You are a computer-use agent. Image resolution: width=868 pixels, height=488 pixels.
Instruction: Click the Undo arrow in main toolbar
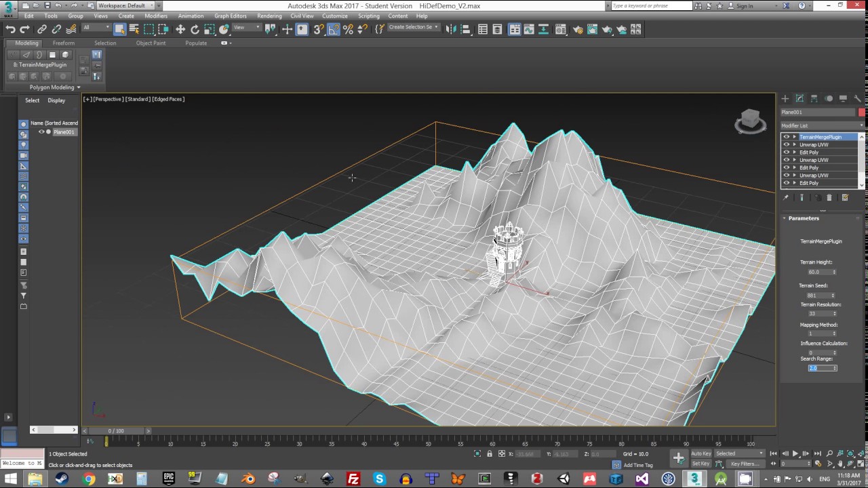click(10, 29)
